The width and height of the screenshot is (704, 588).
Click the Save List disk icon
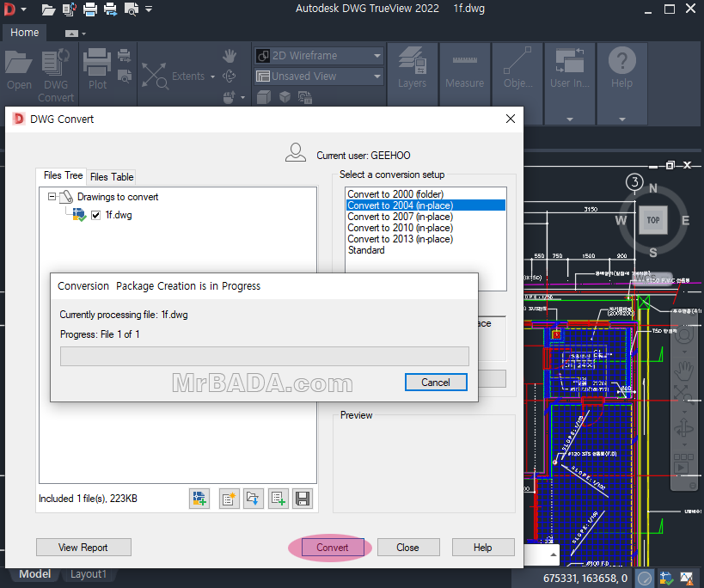[303, 499]
